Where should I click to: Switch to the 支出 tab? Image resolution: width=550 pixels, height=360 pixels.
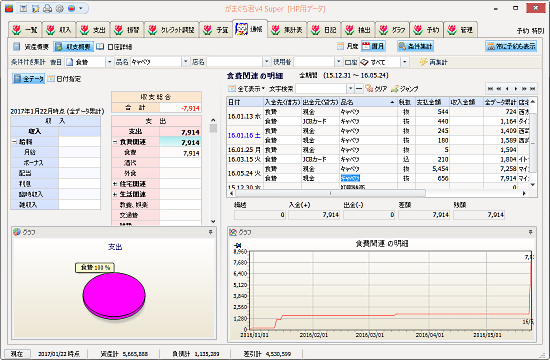93,30
